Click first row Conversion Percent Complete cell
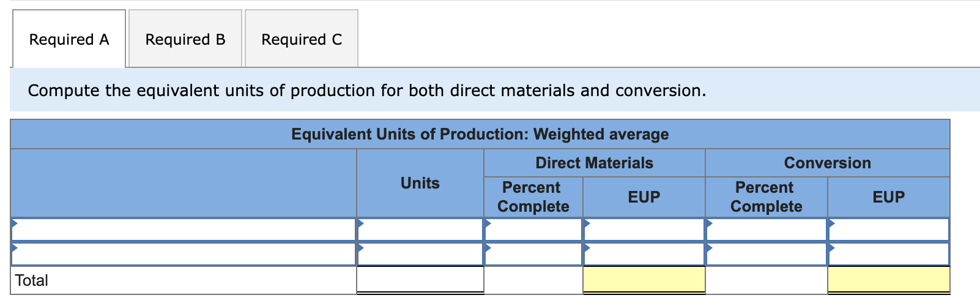980x306 pixels. 767,230
